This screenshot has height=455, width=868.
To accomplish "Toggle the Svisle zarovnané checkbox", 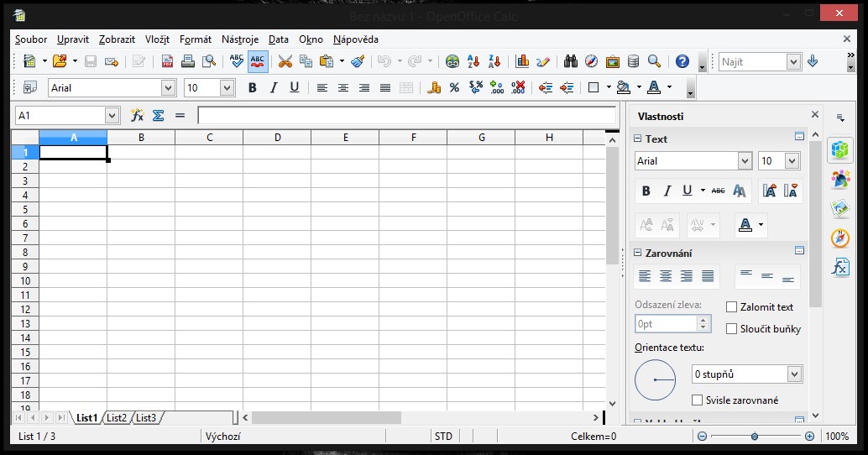I will click(x=697, y=400).
